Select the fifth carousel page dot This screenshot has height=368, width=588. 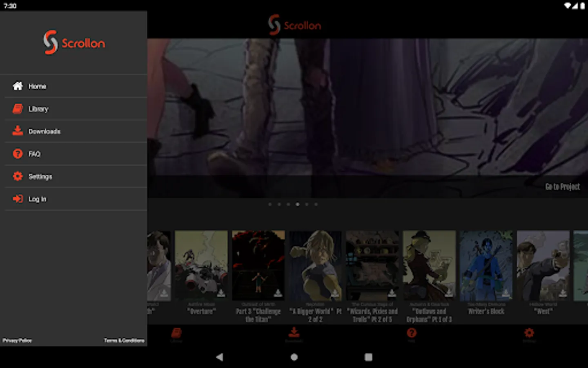(x=307, y=204)
